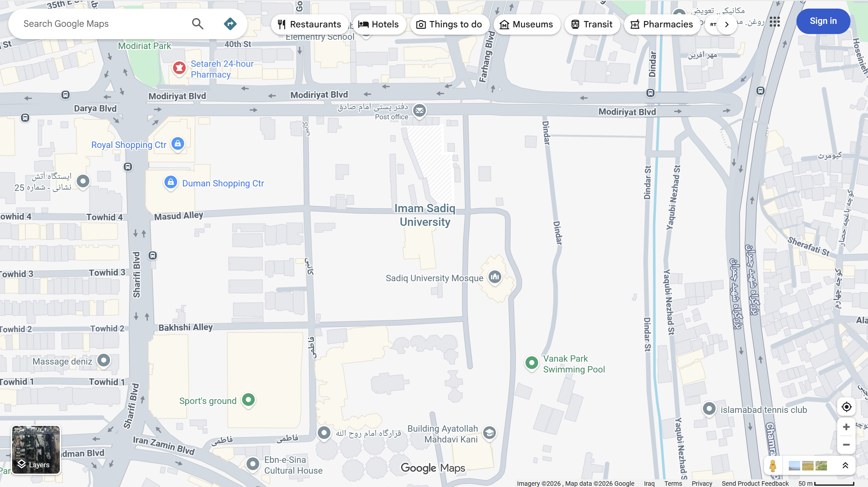This screenshot has height=487, width=868.
Task: Zoom out with the minus button
Action: pyautogui.click(x=846, y=445)
